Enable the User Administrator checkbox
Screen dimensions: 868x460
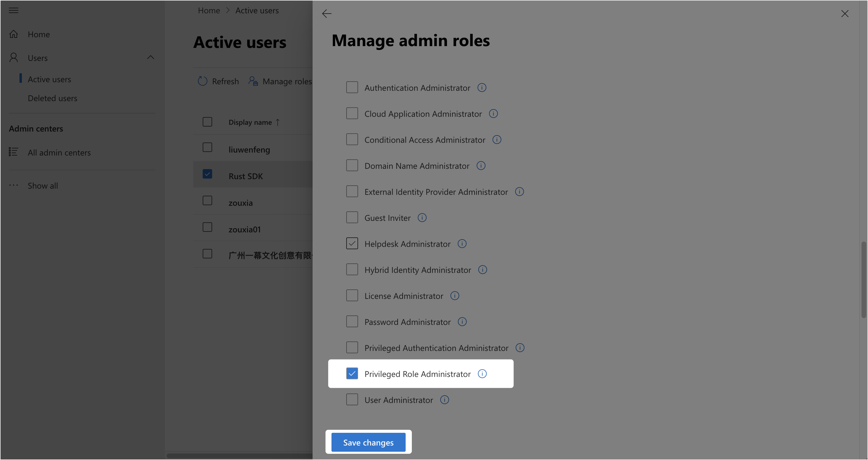[x=352, y=399]
